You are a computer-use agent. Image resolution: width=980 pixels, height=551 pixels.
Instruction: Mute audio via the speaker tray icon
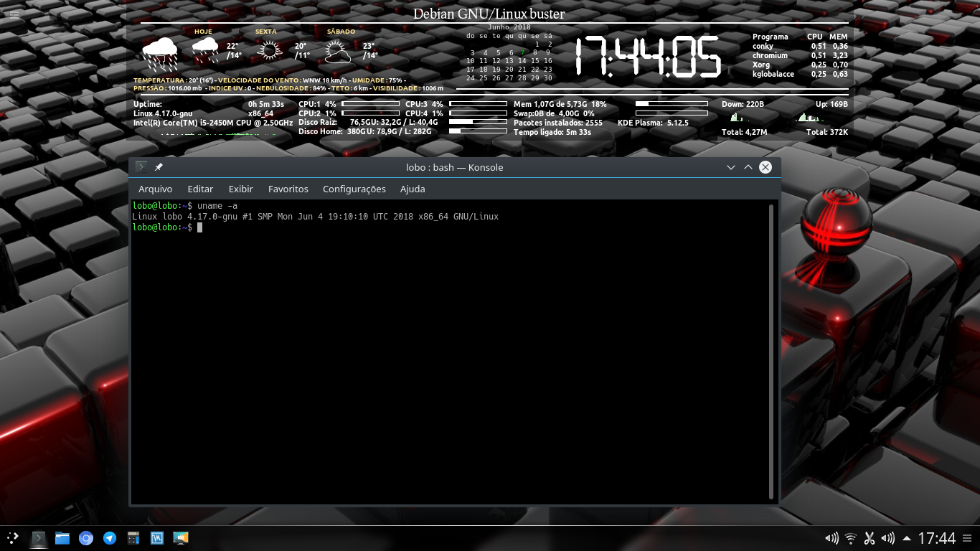coord(831,538)
